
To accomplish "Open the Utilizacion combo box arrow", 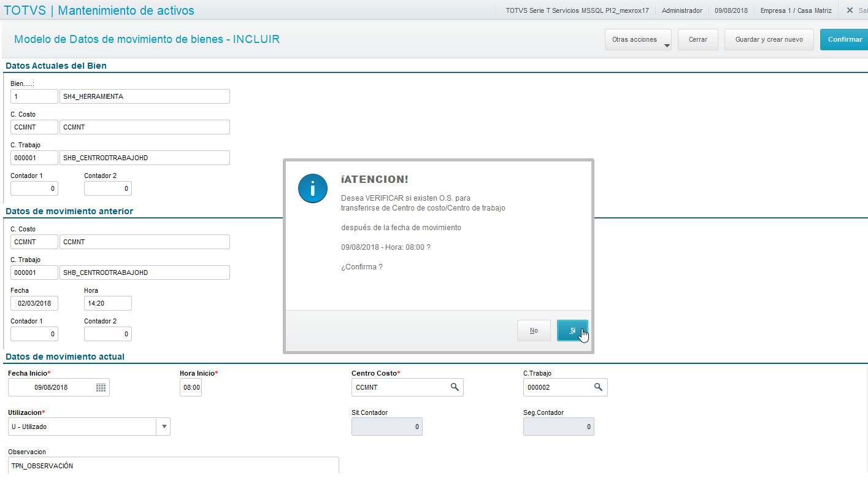I will click(163, 427).
